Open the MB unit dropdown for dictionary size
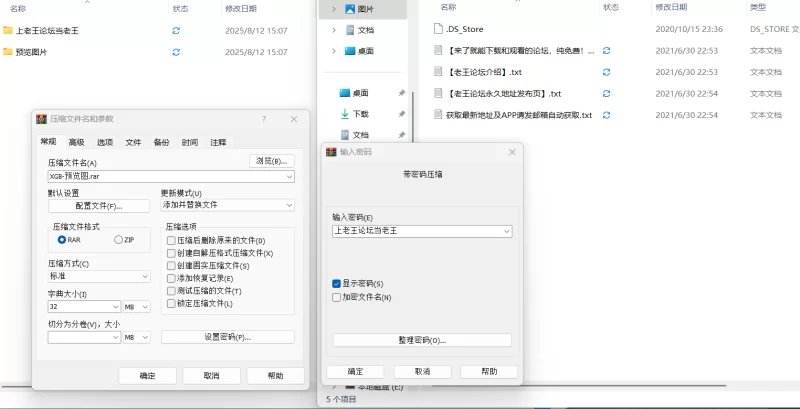This screenshot has width=800, height=409. pos(145,306)
